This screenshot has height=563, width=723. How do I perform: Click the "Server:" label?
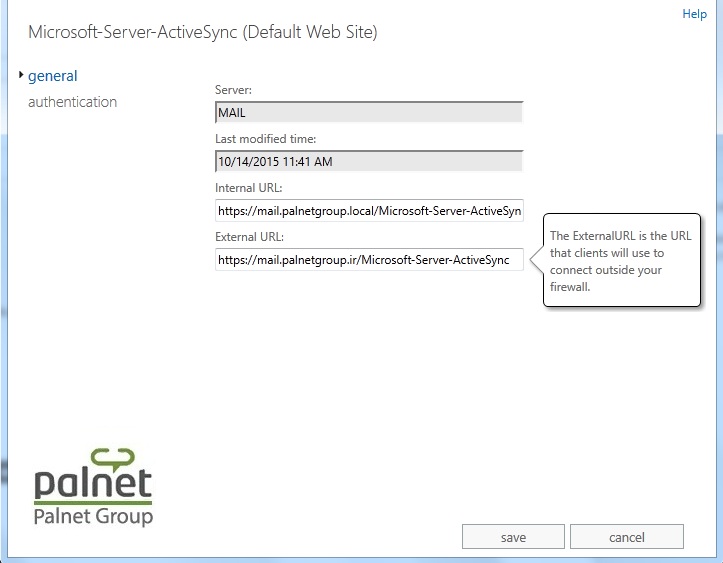[x=233, y=90]
